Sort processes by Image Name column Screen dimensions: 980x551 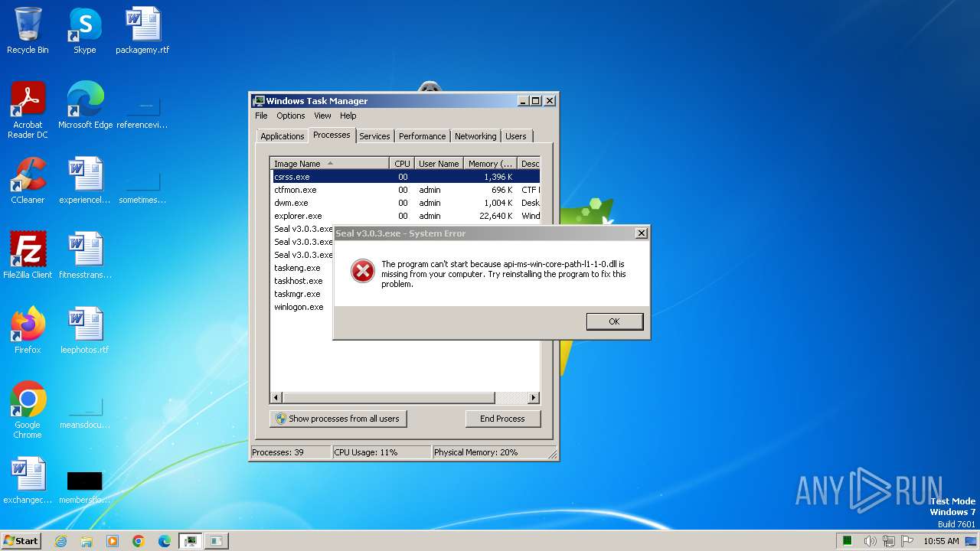(329, 163)
